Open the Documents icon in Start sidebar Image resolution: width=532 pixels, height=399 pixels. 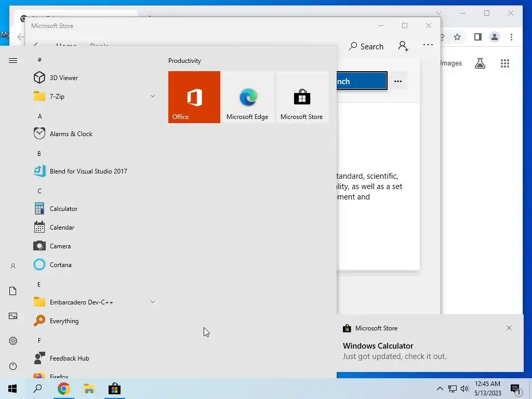click(x=13, y=291)
